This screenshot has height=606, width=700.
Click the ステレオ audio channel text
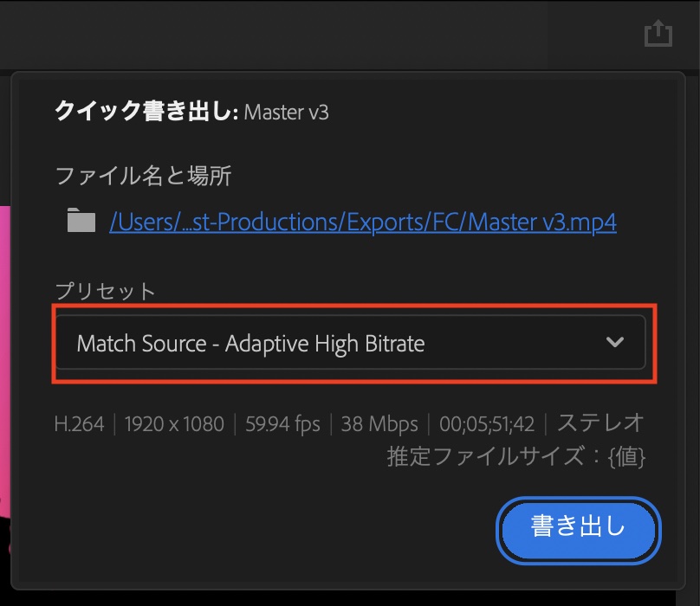coord(600,422)
